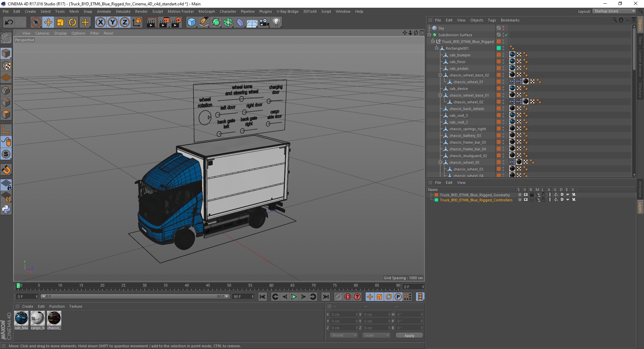Toggle X axis lock

[x=100, y=22]
